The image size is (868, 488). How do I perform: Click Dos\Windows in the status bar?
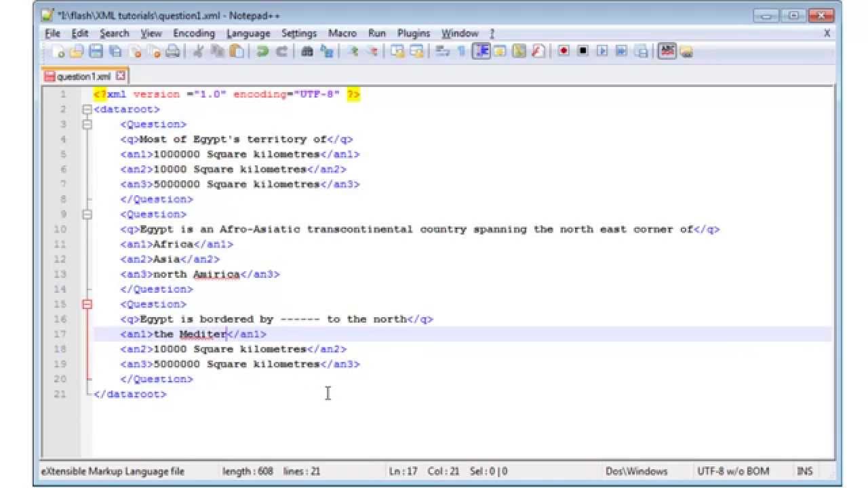pyautogui.click(x=637, y=471)
